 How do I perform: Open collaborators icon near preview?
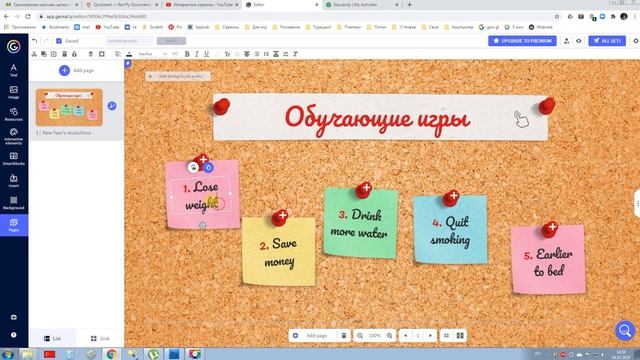567,41
